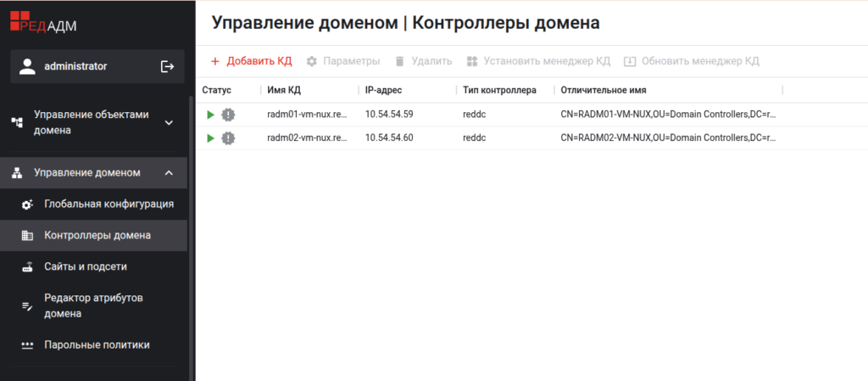868x381 pixels.
Task: Click reddc type in radm02 row
Action: (475, 138)
